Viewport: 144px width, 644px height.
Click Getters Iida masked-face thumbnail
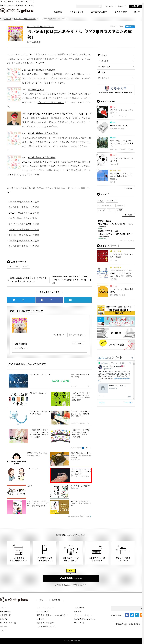pyautogui.click(x=14, y=118)
